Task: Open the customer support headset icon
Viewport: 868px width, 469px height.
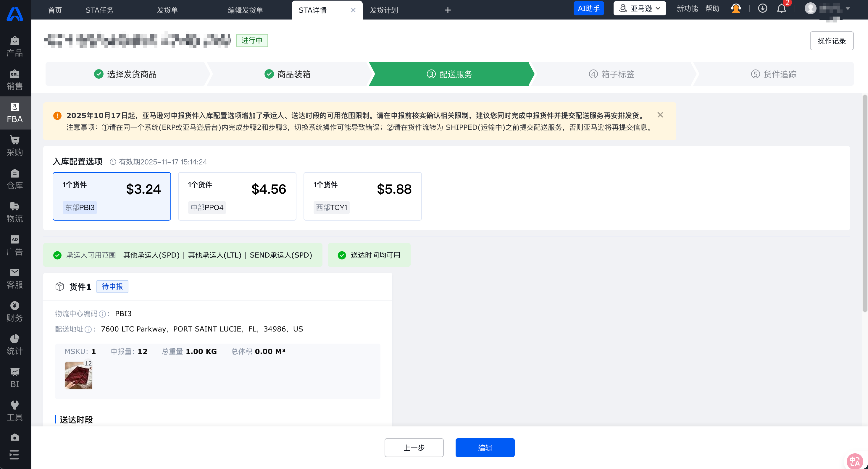Action: coord(736,8)
